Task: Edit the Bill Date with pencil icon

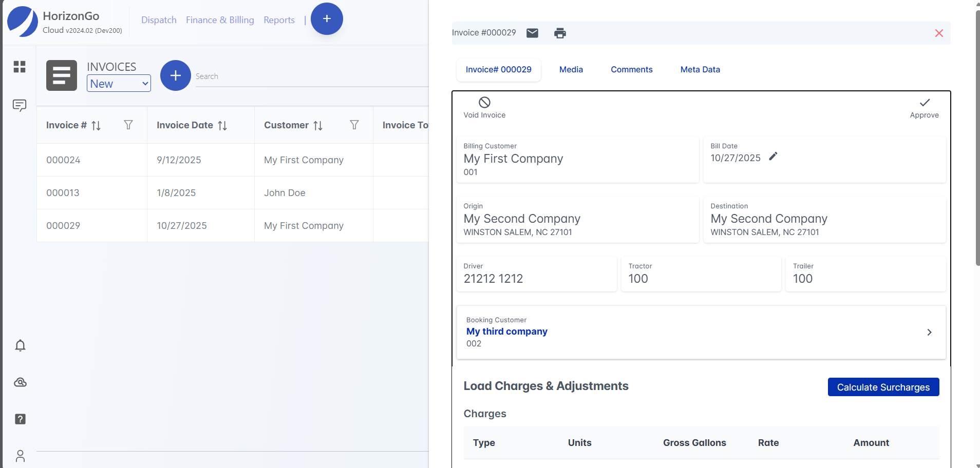Action: point(773,157)
